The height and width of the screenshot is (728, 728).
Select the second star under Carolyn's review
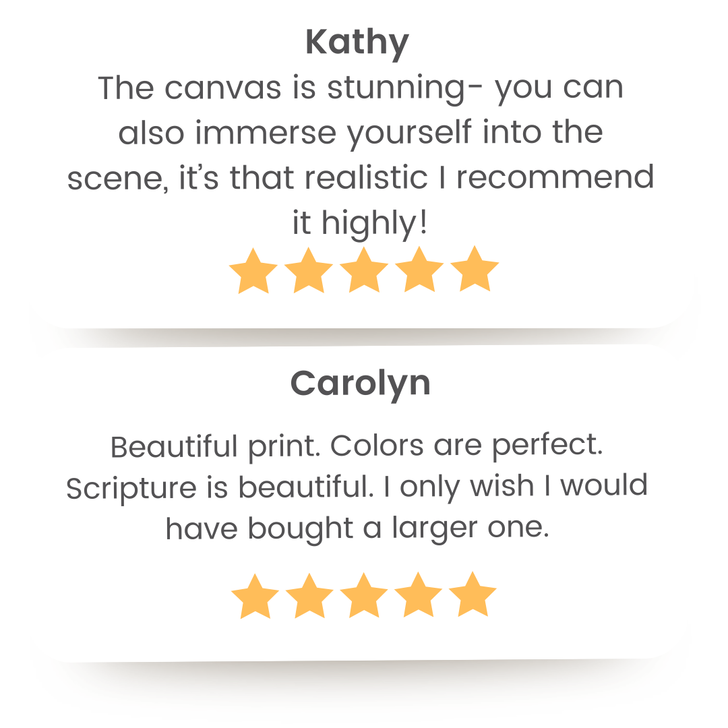click(x=310, y=597)
